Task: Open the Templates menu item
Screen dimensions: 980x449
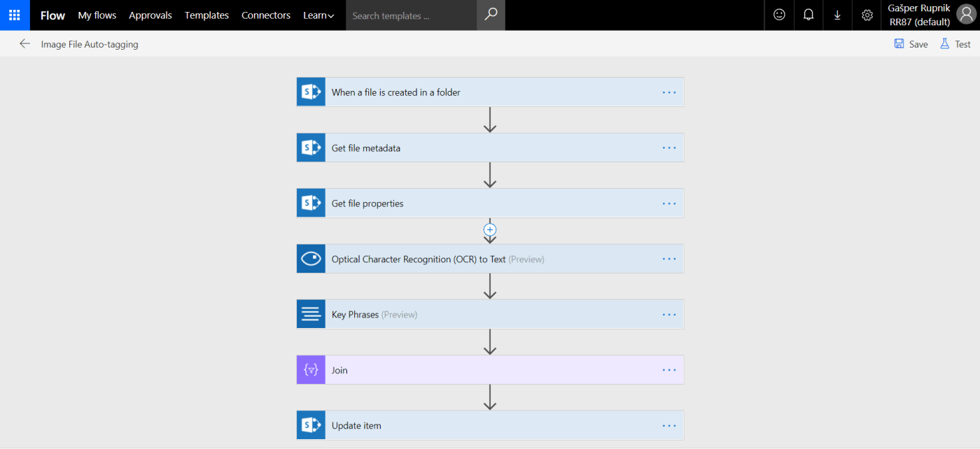Action: (x=206, y=15)
